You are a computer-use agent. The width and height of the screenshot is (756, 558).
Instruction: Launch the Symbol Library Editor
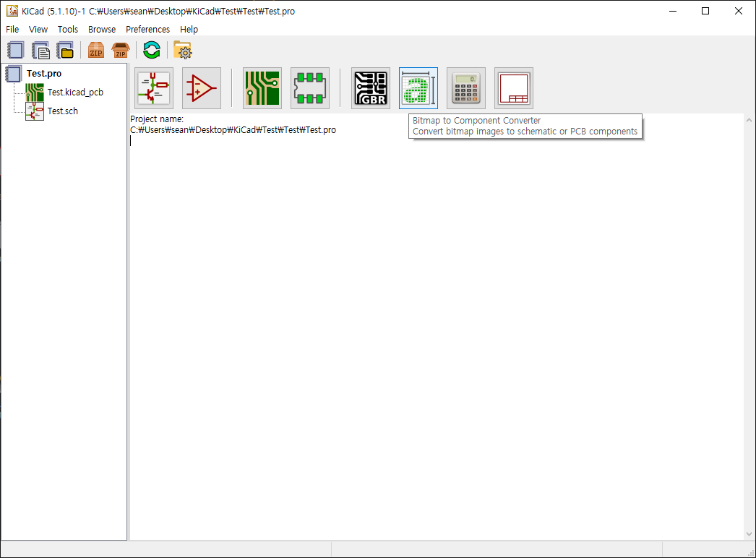point(202,88)
